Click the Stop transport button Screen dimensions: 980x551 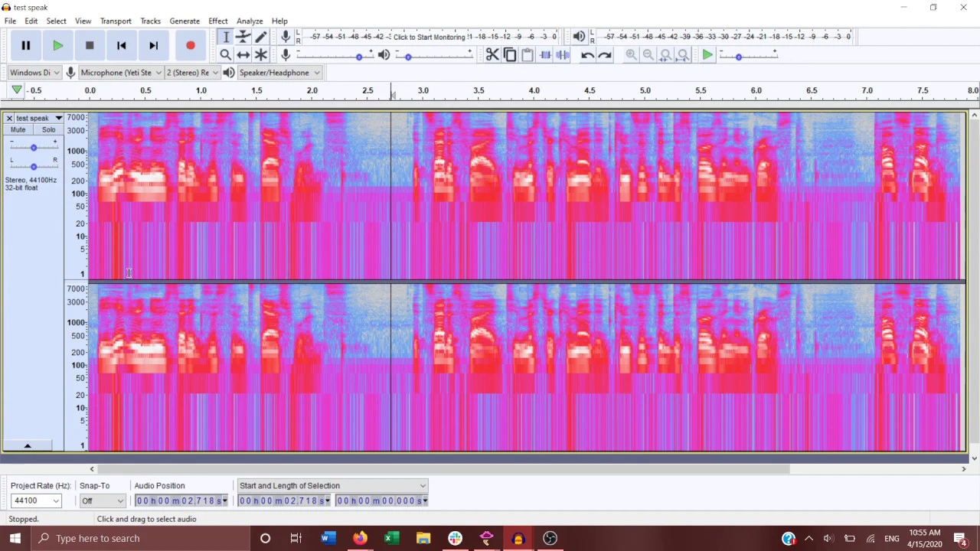tap(90, 46)
